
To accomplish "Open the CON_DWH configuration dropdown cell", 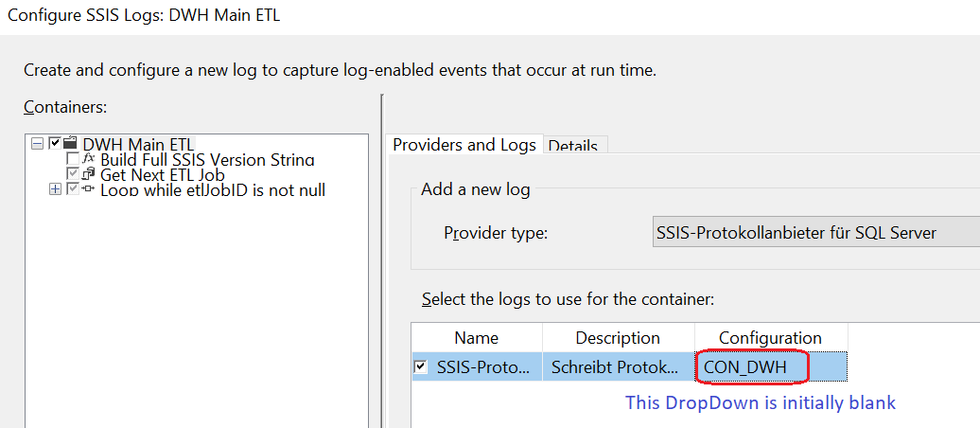I will (770, 367).
